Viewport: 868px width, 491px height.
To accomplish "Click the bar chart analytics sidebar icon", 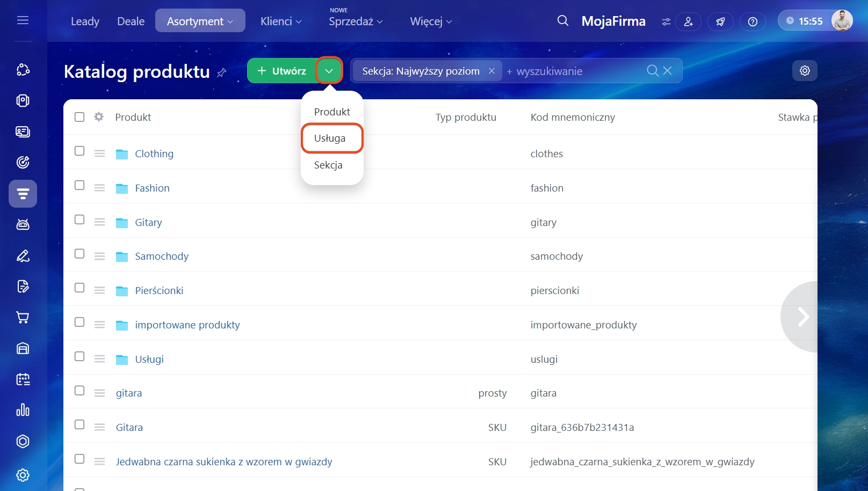I will tap(23, 411).
